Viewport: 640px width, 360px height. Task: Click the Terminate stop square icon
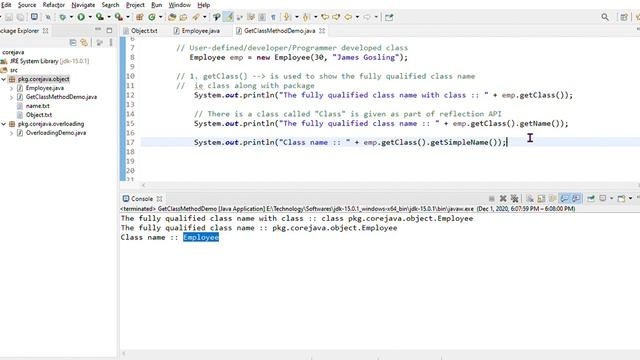[492, 198]
